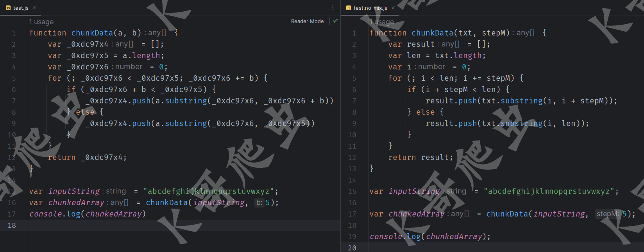Screen dimensions: 644x252
Task: Toggle Reader Mode in left editor
Action: point(307,21)
